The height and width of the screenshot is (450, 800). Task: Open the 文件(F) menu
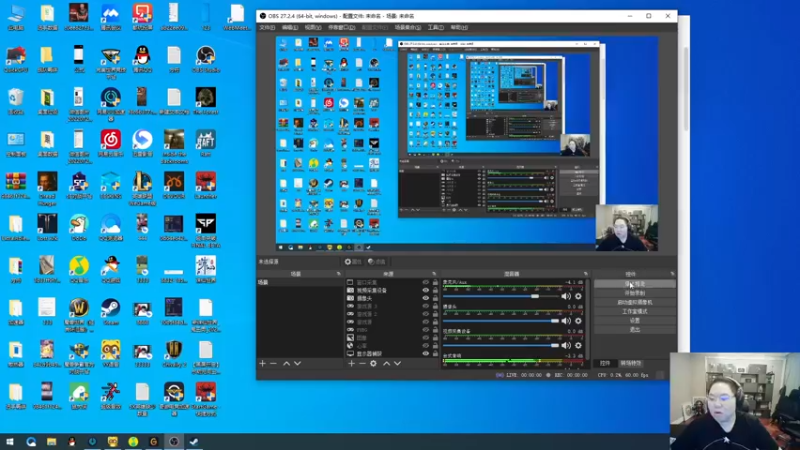(267, 28)
